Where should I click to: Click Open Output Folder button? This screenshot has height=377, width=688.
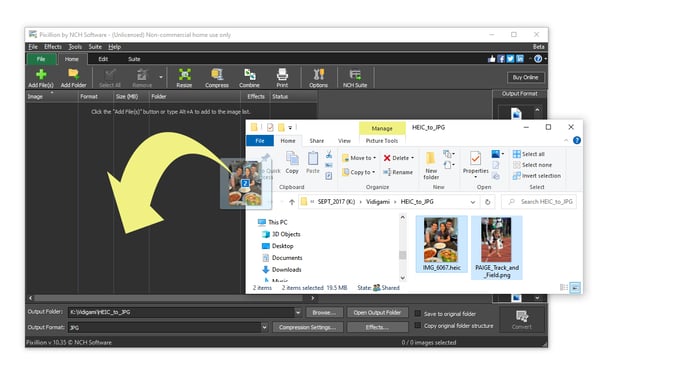click(x=377, y=312)
